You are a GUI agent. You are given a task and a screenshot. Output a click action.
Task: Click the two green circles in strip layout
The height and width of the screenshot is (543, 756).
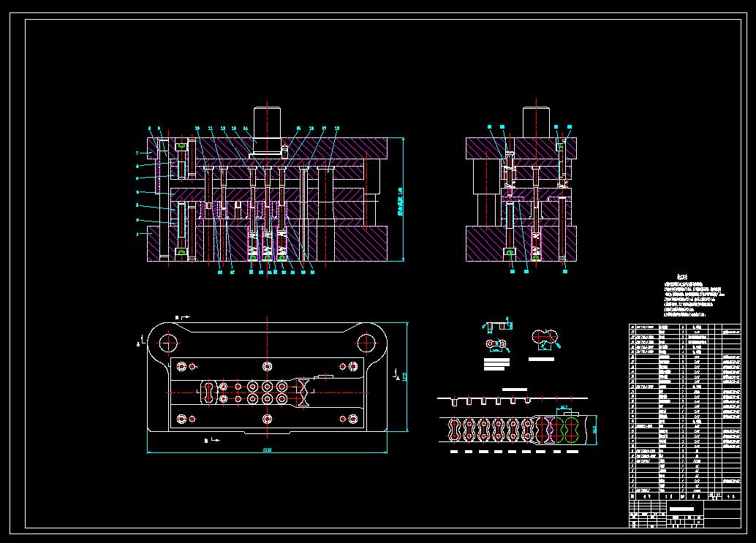click(566, 428)
